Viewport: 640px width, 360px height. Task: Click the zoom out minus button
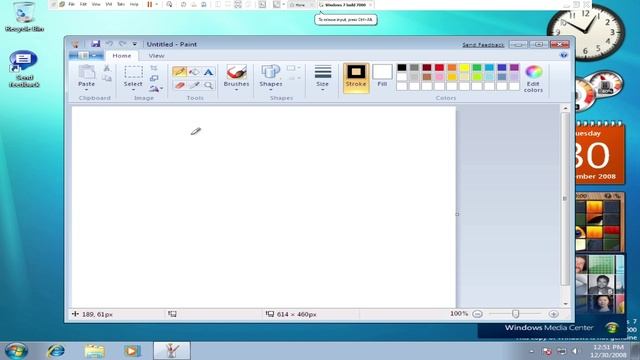(477, 314)
